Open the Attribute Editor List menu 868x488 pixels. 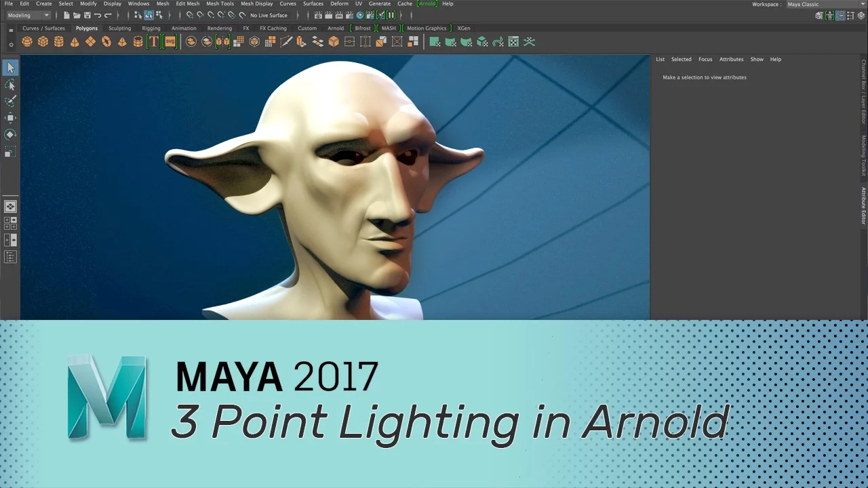click(x=660, y=59)
